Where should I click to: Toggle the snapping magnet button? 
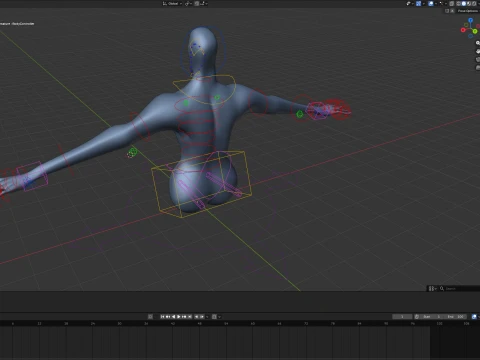point(197,3)
